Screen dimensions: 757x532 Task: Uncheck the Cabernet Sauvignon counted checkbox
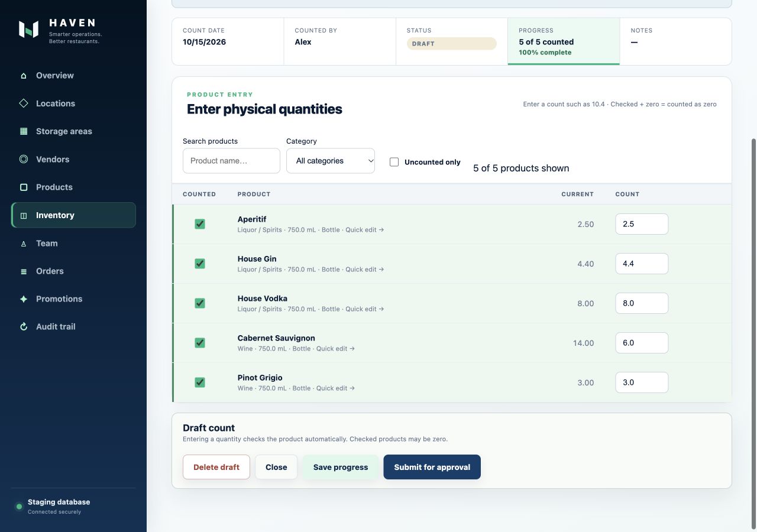coord(200,343)
